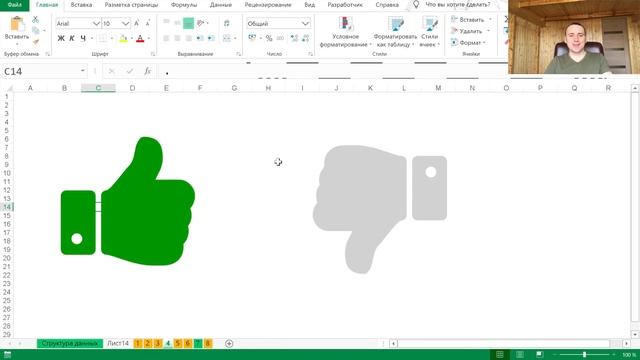Open the Arial font name dropdown
The height and width of the screenshot is (360, 640).
click(96, 24)
